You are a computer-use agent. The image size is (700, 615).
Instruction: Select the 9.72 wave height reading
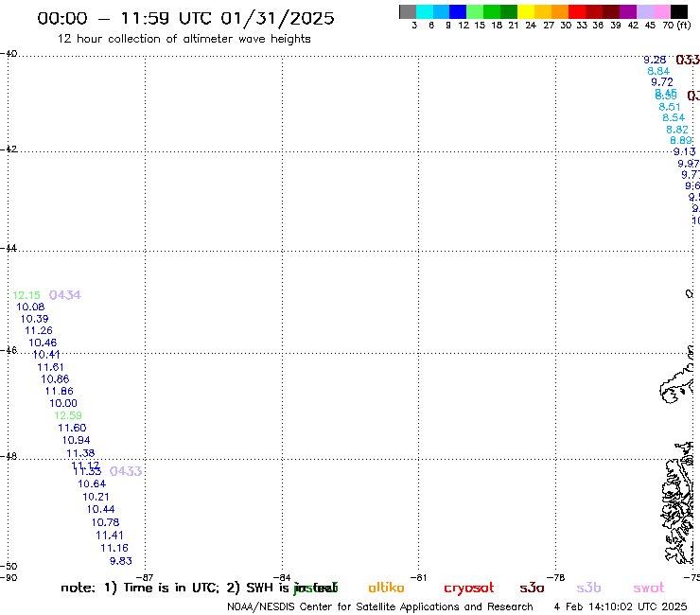click(662, 82)
